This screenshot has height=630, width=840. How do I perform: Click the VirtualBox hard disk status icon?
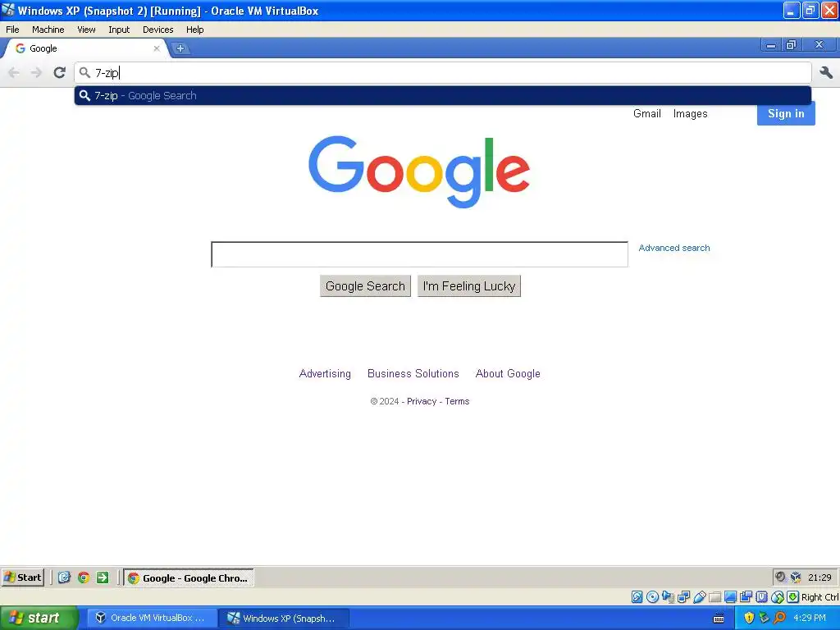(x=637, y=597)
